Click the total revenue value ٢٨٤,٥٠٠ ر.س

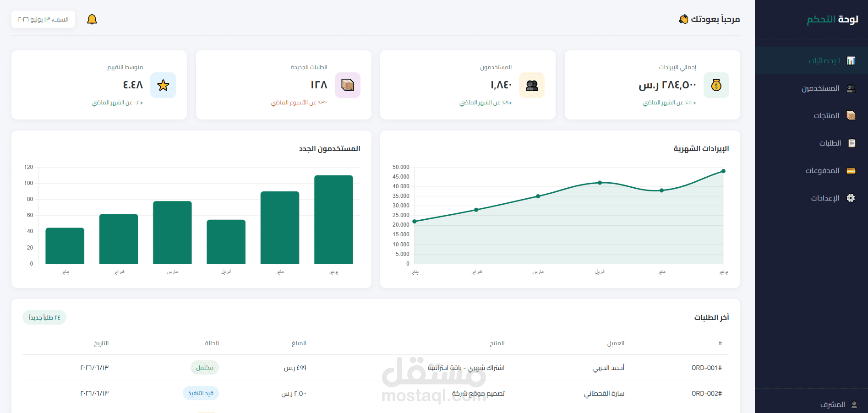pos(667,85)
